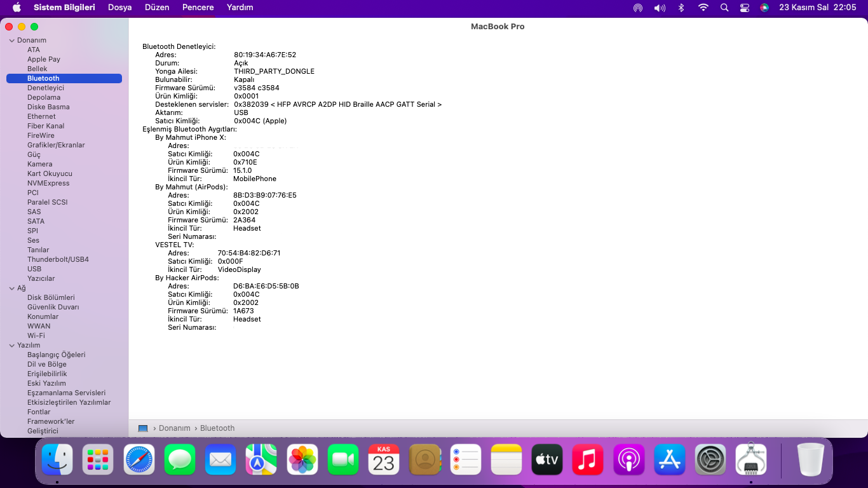Open System Information icon in dock

click(751, 459)
